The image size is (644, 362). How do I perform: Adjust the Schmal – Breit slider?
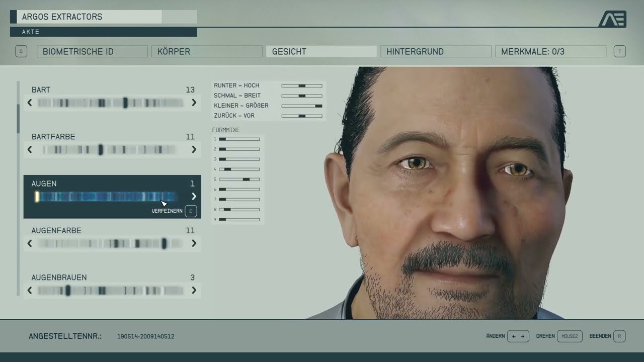click(x=302, y=96)
